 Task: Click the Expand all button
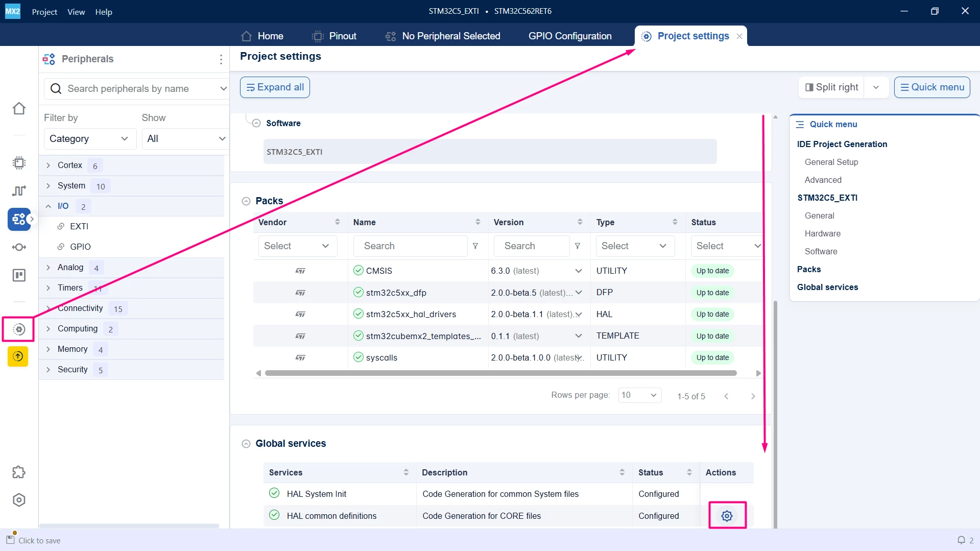click(275, 87)
